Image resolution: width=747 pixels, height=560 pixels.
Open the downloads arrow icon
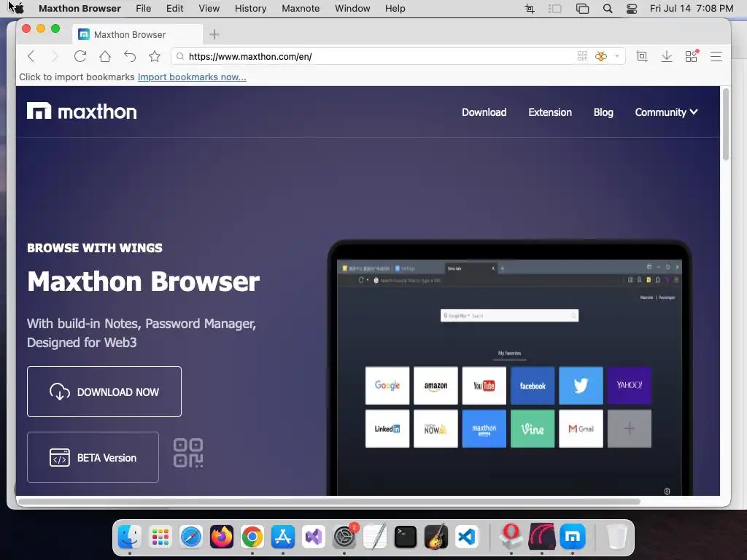coord(667,57)
